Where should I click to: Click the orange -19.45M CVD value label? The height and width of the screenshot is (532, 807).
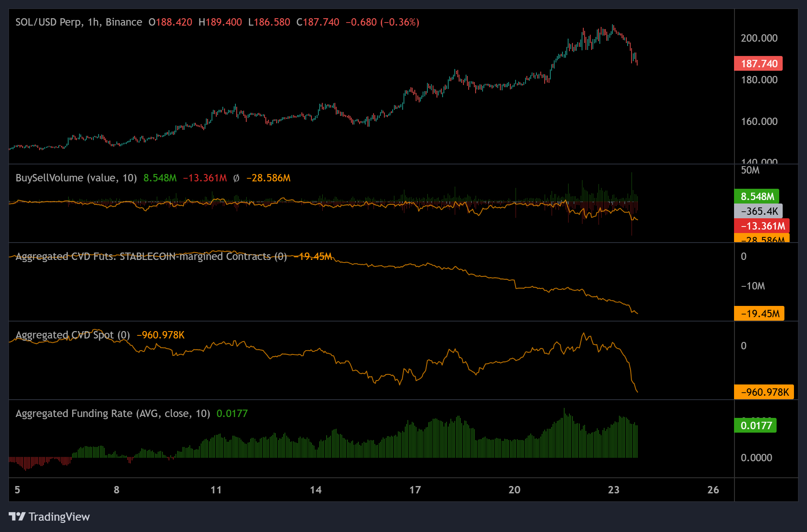coord(760,313)
